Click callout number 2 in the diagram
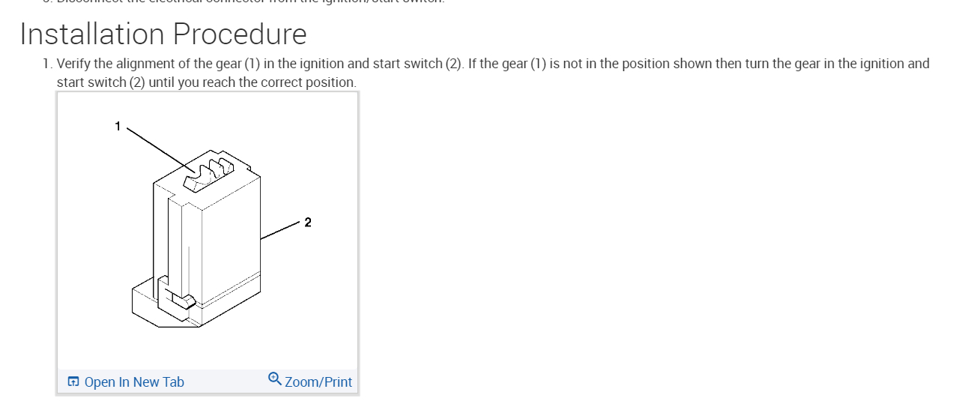The image size is (980, 410). 308,222
